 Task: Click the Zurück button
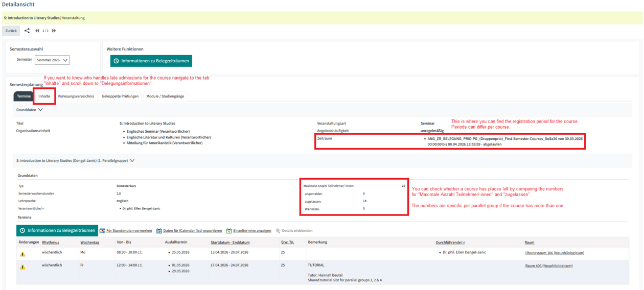point(11,31)
